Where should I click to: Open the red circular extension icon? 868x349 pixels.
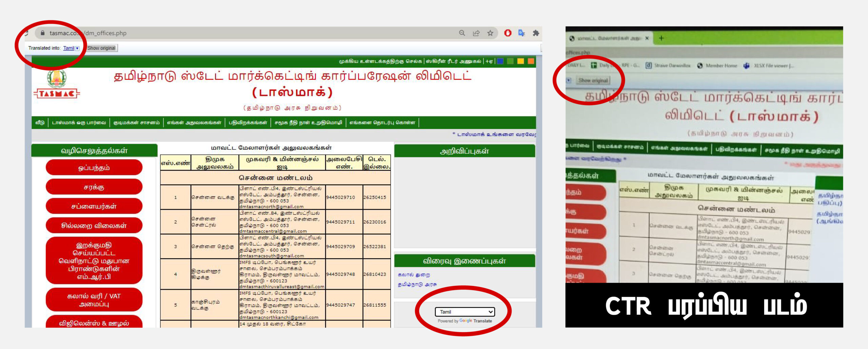click(x=508, y=33)
